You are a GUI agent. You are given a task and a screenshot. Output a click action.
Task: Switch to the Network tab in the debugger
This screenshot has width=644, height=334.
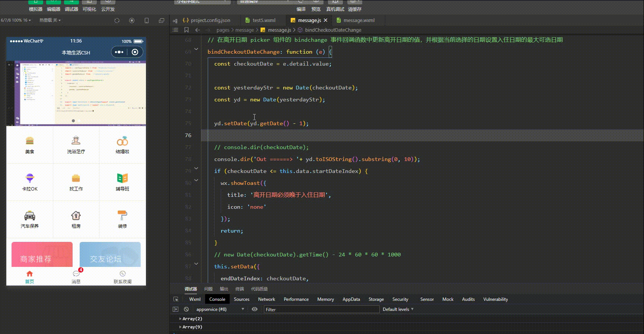267,299
